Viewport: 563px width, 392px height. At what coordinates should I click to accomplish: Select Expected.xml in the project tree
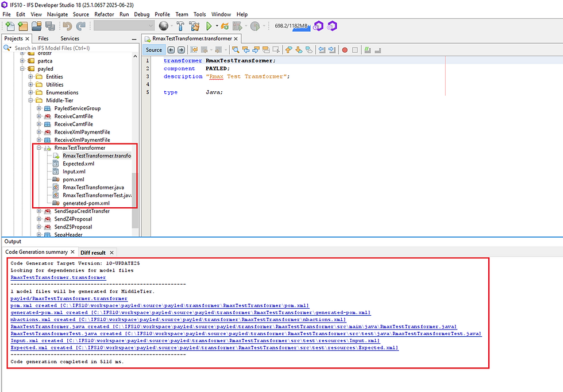(x=78, y=164)
